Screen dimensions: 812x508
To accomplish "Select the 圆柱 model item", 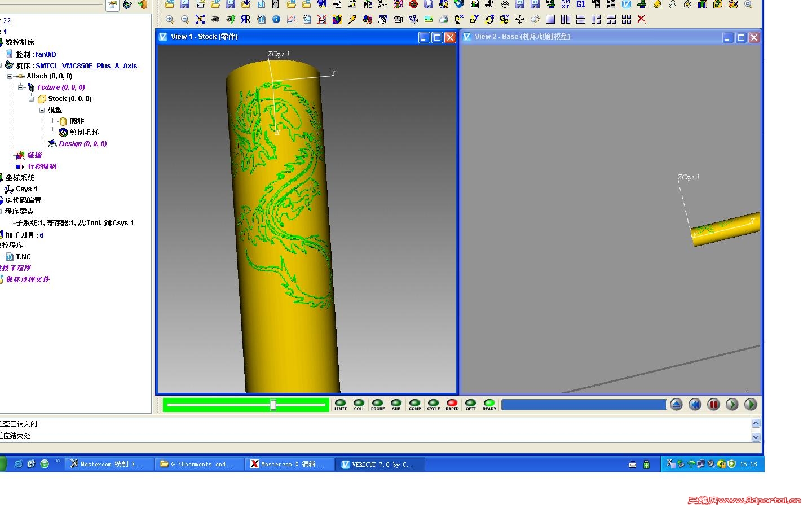I will point(77,121).
